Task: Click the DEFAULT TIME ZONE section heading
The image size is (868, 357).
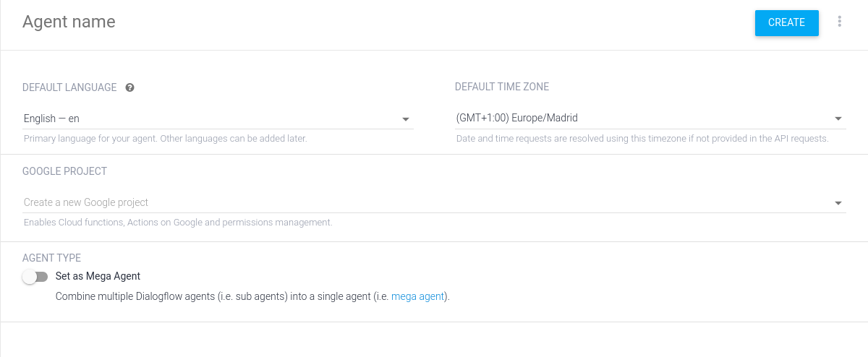Action: (x=501, y=87)
